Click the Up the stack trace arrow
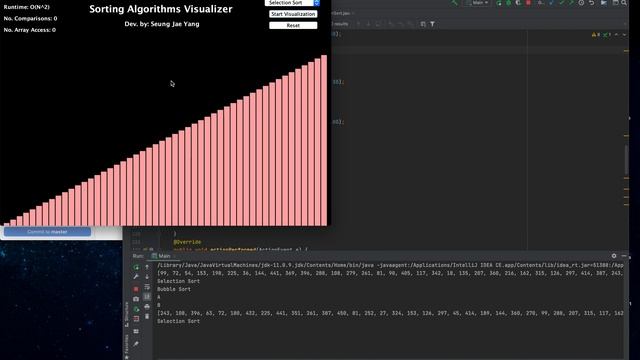Screen dimensions: 640x360 [147, 267]
